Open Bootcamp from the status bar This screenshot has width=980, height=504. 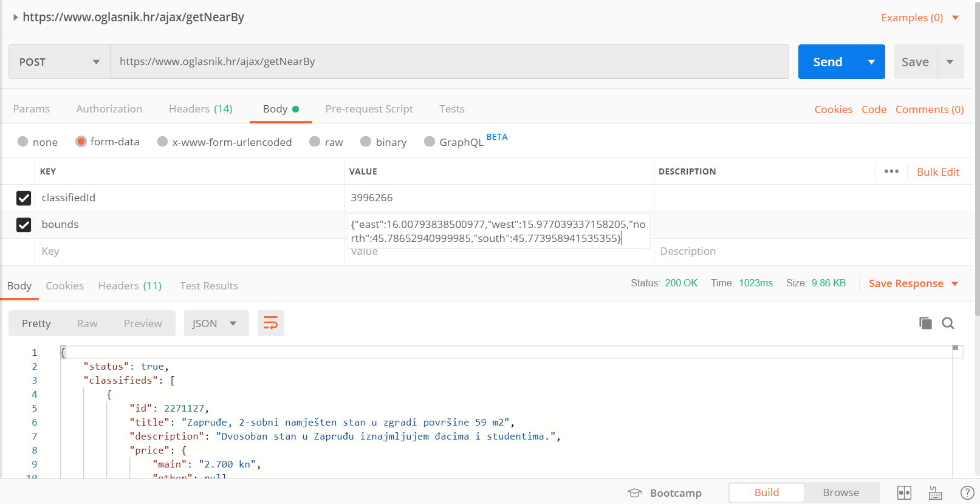coord(665,492)
